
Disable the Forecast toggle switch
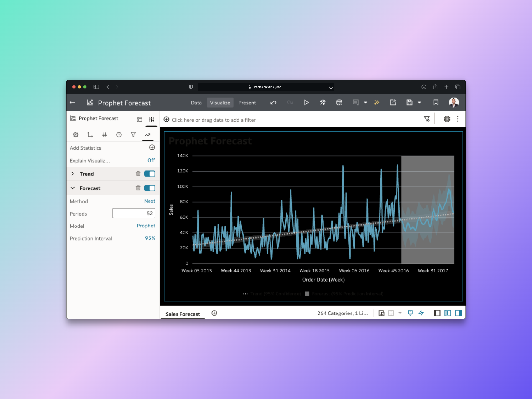pos(150,188)
